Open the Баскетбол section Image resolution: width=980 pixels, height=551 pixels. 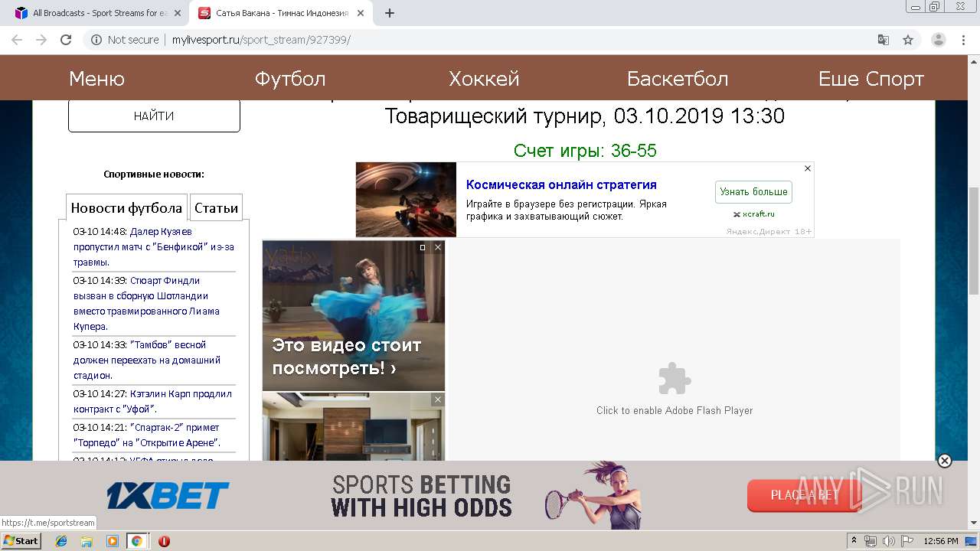678,79
